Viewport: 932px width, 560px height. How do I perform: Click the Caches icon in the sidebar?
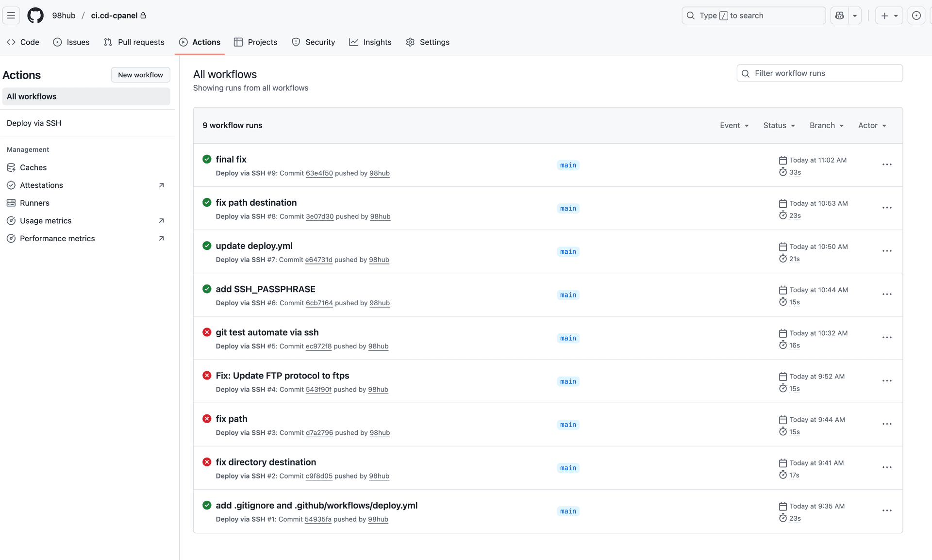(12, 167)
